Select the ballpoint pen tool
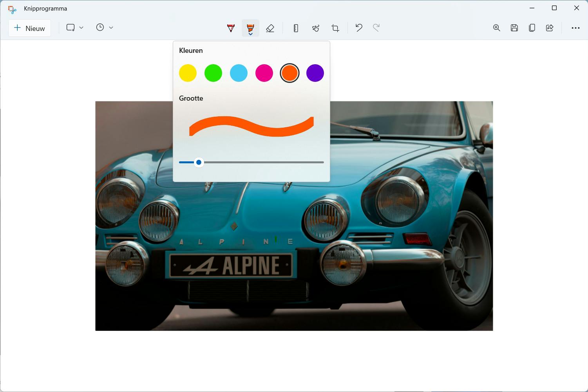The width and height of the screenshot is (588, 392). pyautogui.click(x=231, y=28)
